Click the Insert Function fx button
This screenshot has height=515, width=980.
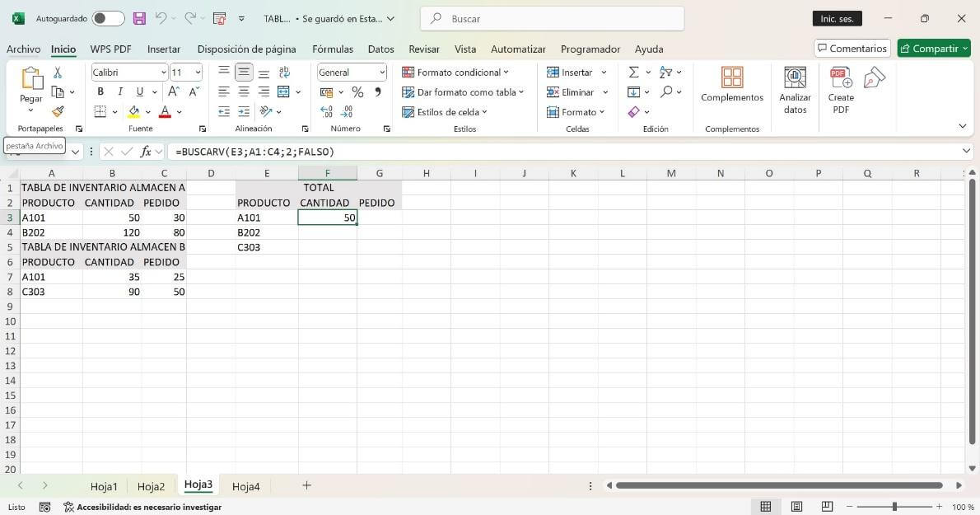click(146, 152)
